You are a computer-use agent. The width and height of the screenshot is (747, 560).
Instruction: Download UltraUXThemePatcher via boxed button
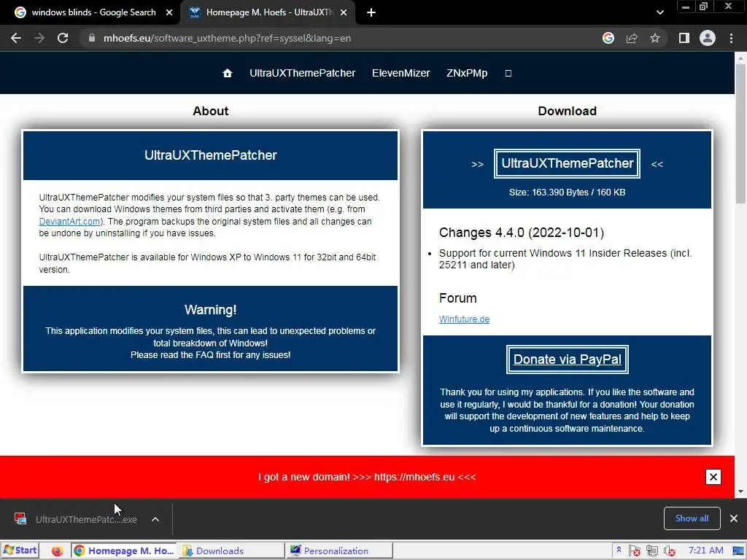[x=567, y=163]
